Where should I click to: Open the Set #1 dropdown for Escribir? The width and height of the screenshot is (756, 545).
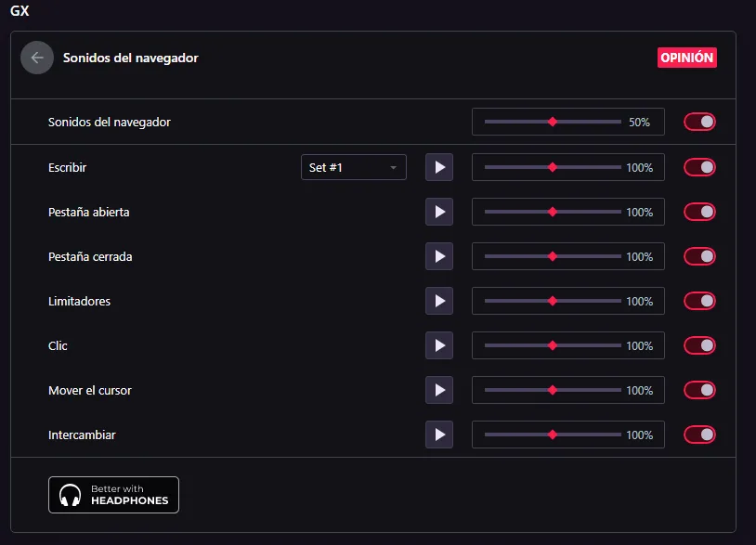point(353,167)
